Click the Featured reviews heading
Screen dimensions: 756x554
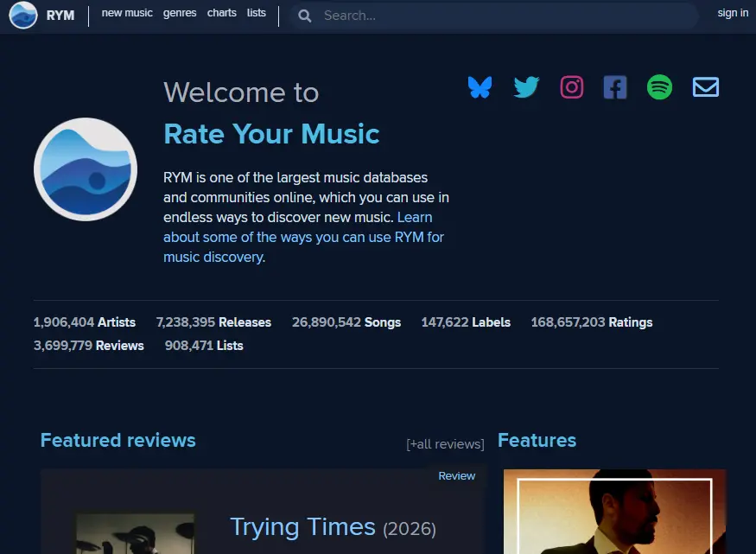pos(118,440)
